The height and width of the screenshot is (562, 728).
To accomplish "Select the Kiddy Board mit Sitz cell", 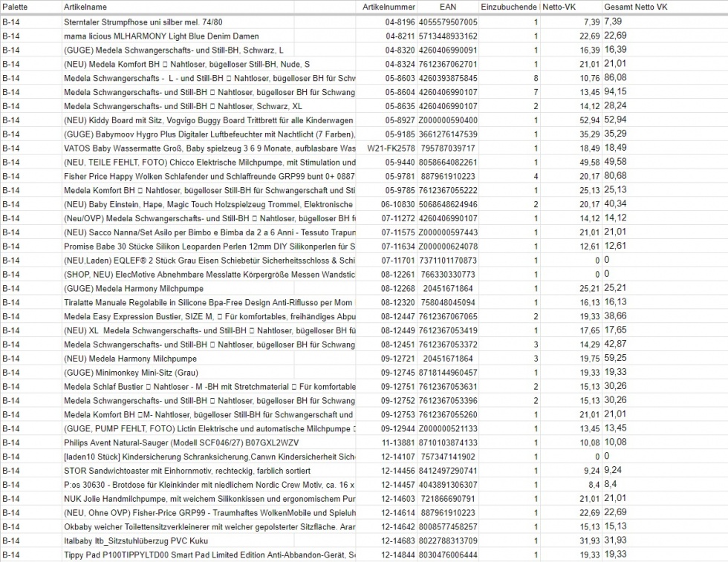I will [x=209, y=120].
